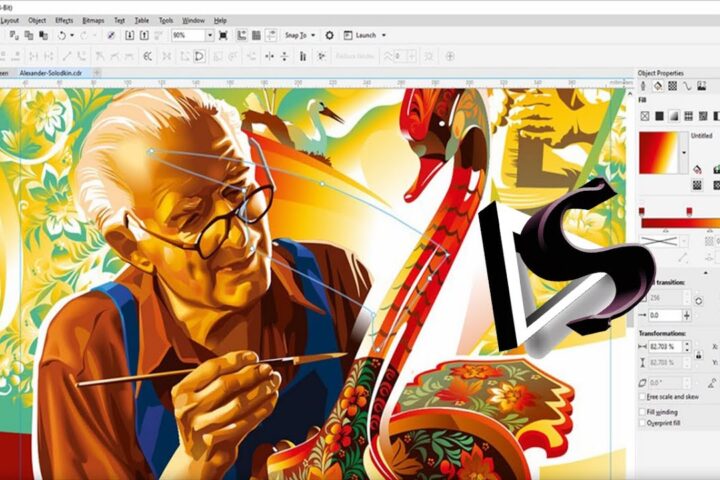
Task: Click the red-to-white fountain fill preview swatch
Action: coord(659,153)
